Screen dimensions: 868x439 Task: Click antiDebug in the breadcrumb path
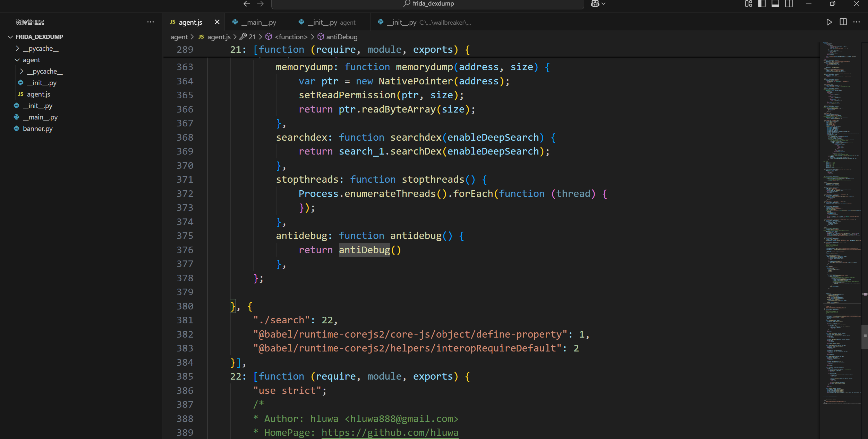click(x=341, y=37)
